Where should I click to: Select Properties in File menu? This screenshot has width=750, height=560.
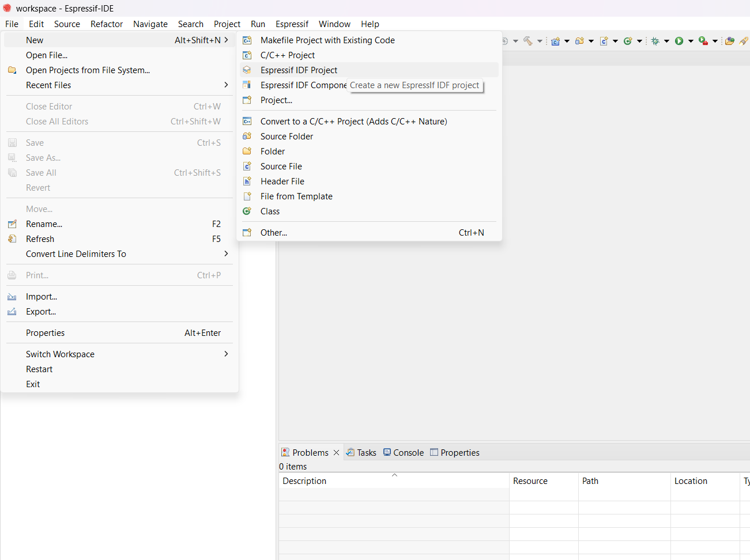pyautogui.click(x=119, y=333)
